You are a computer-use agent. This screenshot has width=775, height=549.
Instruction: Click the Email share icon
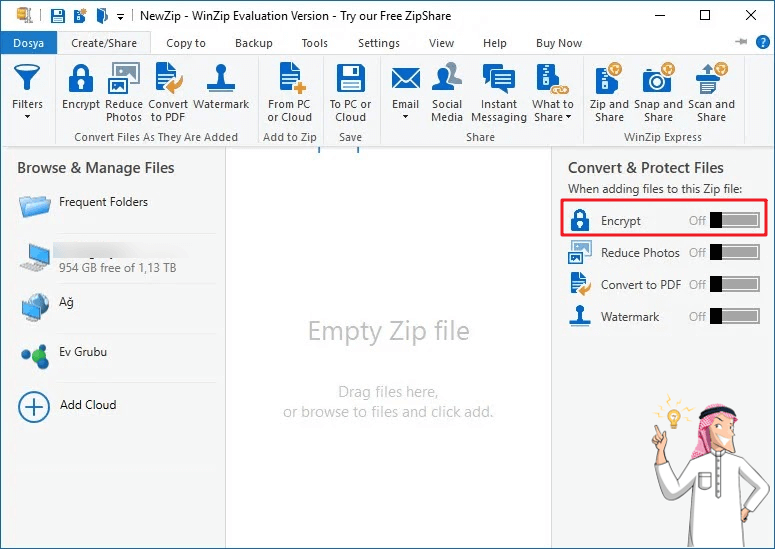[406, 79]
